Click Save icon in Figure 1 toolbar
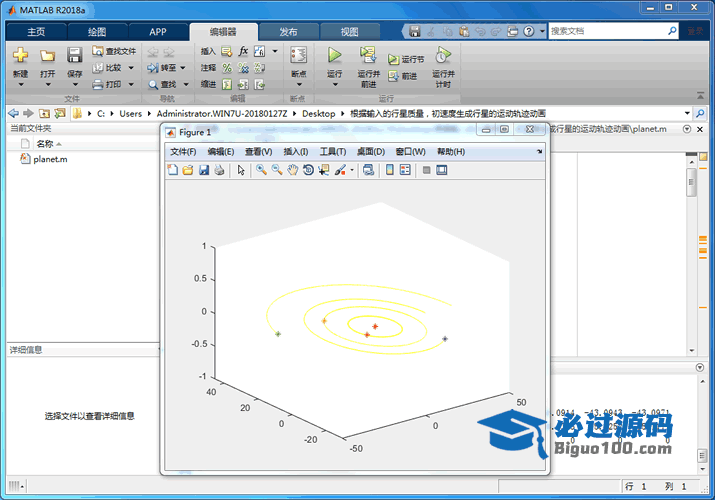 [204, 170]
